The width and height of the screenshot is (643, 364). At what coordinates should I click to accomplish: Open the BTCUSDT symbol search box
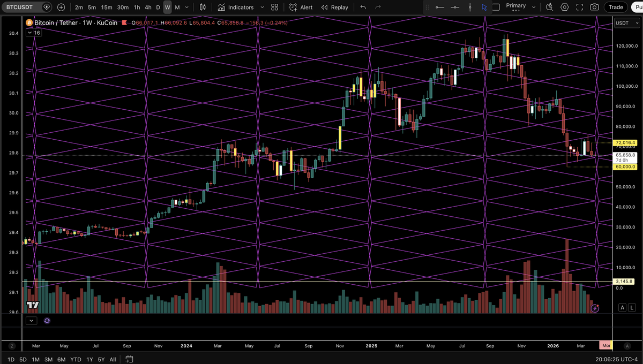tap(19, 7)
